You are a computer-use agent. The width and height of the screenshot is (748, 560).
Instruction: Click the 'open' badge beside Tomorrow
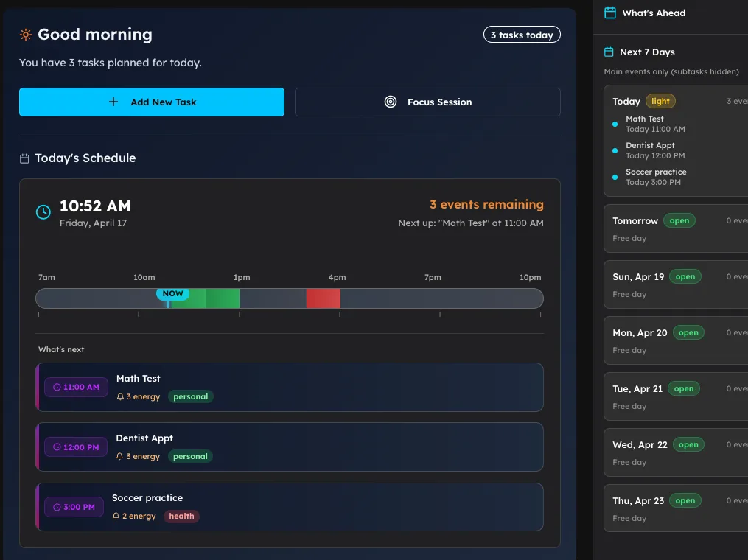tap(679, 221)
